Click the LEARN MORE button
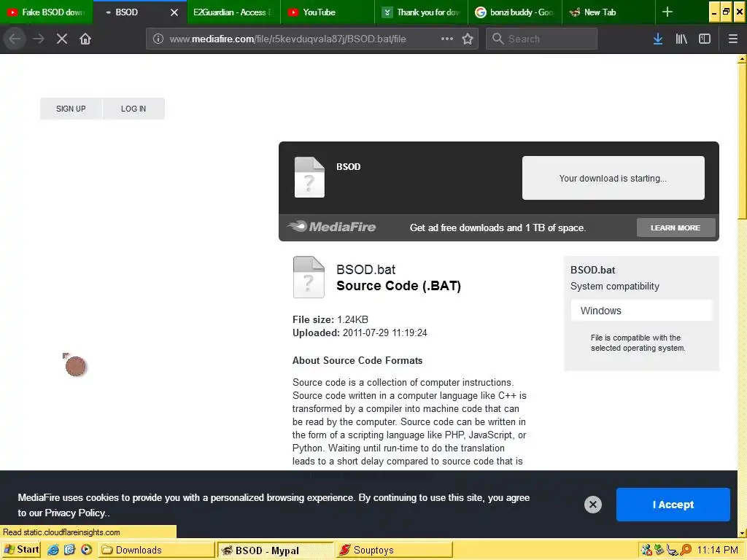Screen dimensions: 747x560 676,227
